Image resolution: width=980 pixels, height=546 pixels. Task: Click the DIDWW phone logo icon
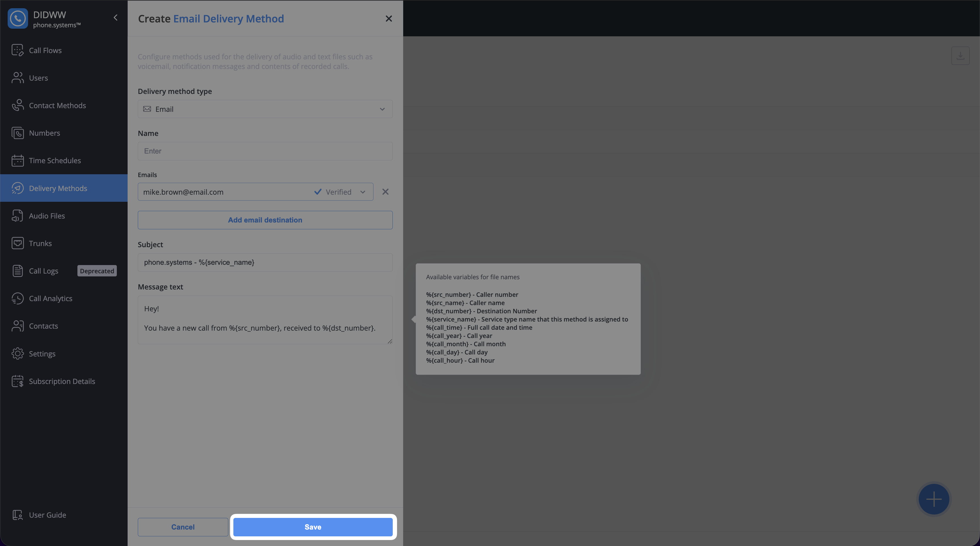(x=18, y=18)
